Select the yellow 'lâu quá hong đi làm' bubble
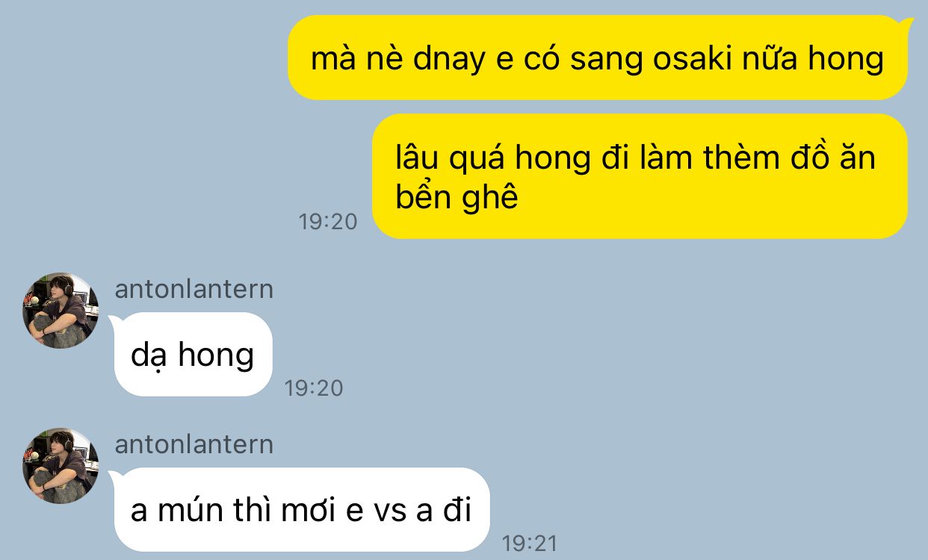Image resolution: width=928 pixels, height=560 pixels. click(x=640, y=176)
